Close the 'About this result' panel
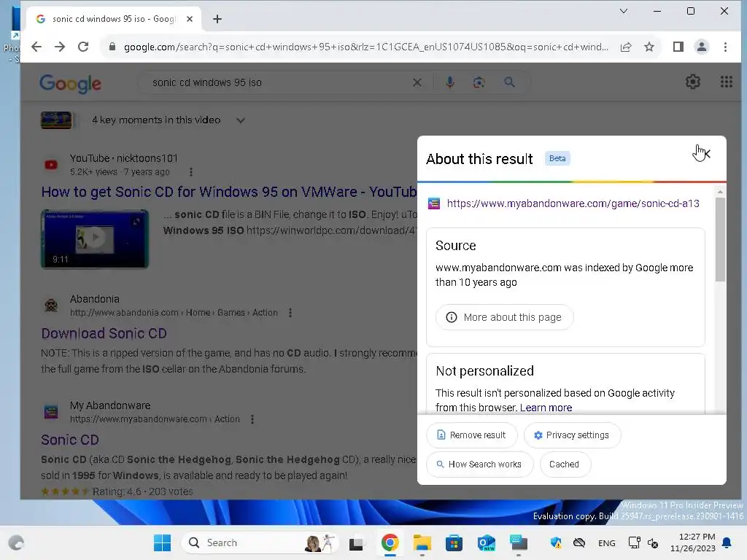Screen dimensions: 747x560 [x=706, y=154]
